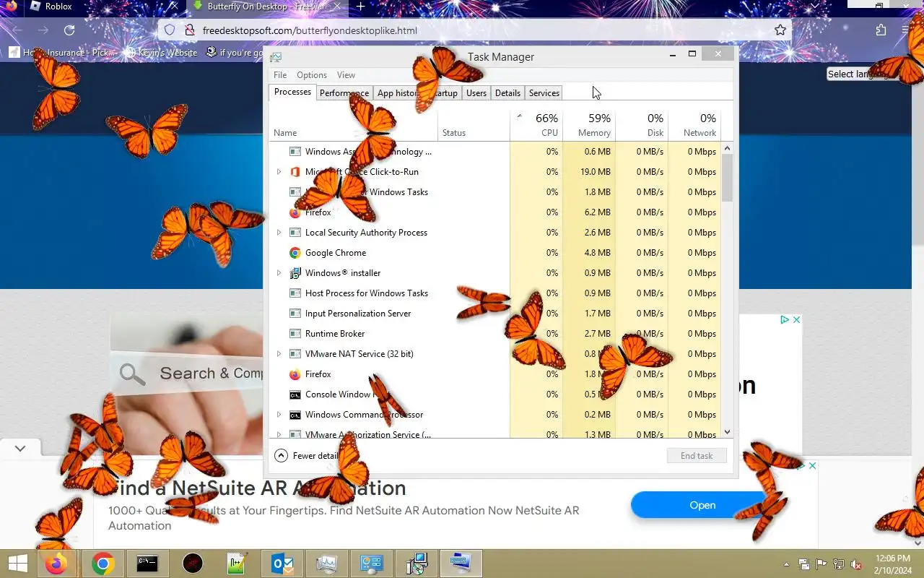The width and height of the screenshot is (924, 578).
Task: Sort processes by Memory column
Action: (x=589, y=124)
